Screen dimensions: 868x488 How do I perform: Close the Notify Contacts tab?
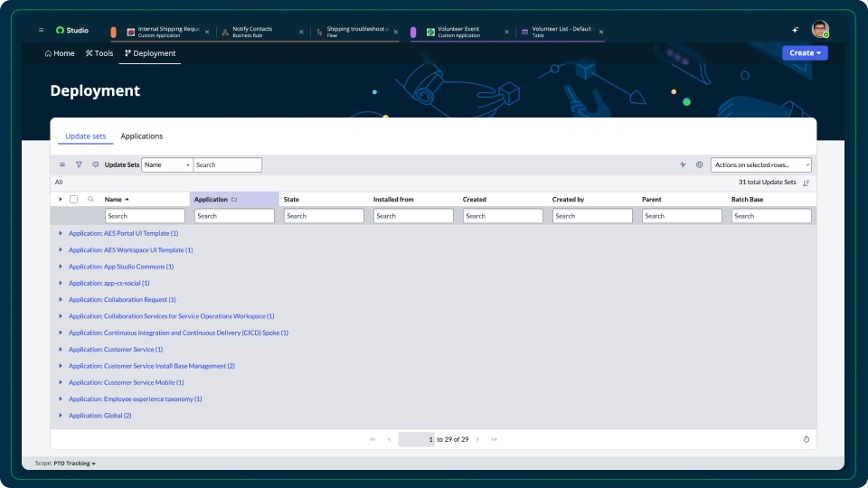pos(301,32)
